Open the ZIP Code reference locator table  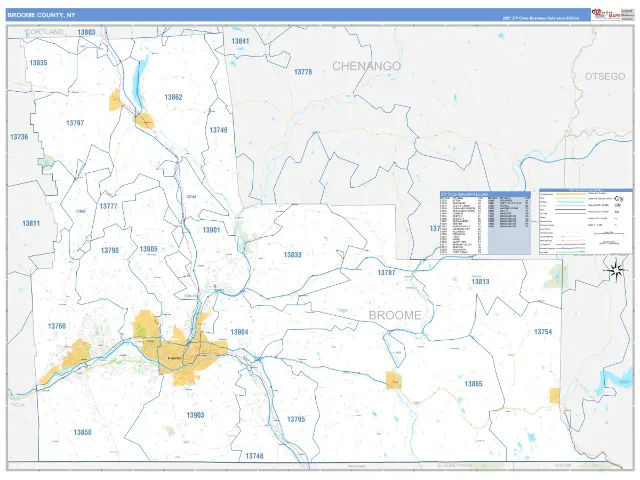pyautogui.click(x=485, y=222)
